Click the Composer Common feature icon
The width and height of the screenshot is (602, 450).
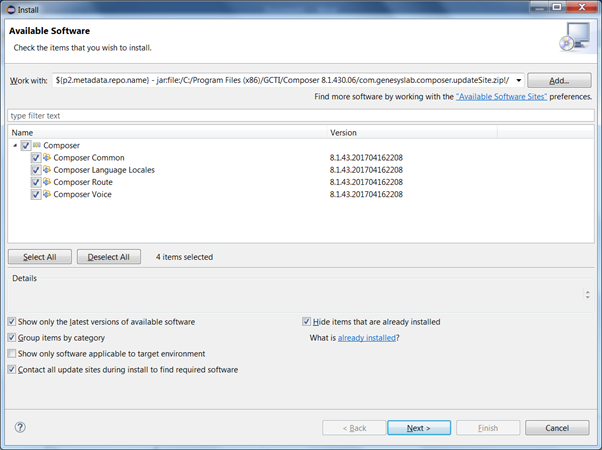coord(47,157)
